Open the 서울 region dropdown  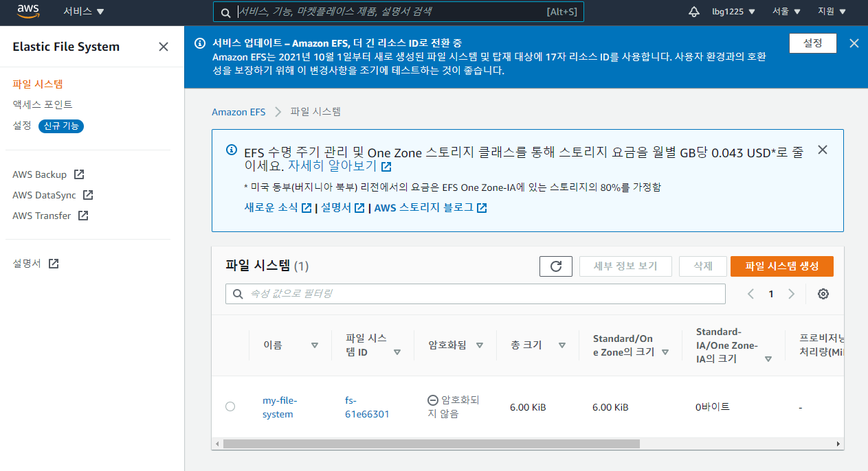coord(786,12)
